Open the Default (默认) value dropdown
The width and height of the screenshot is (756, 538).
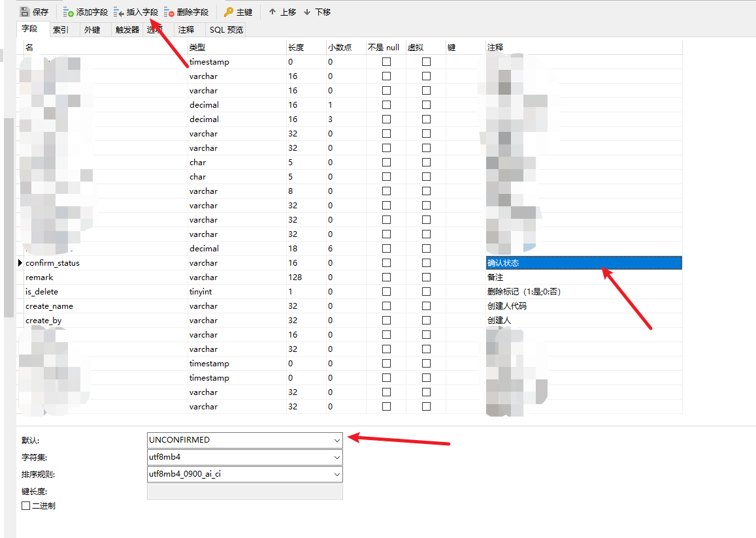[337, 440]
